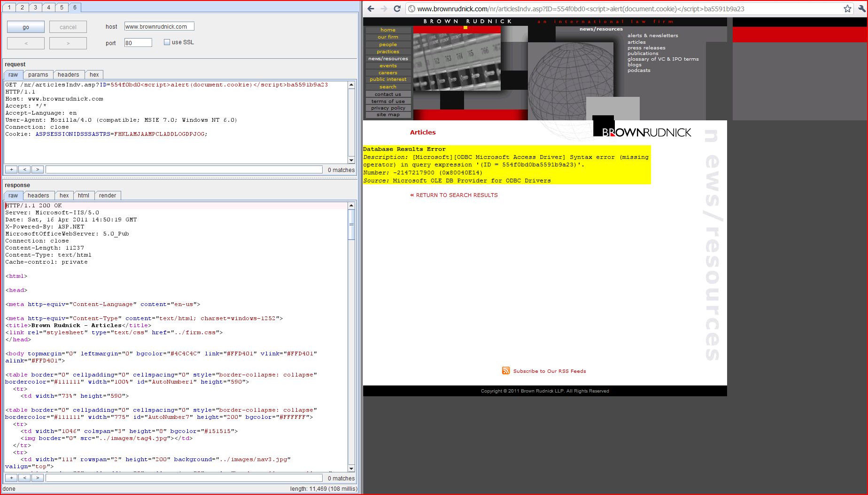Click response search previous match arrow
The image size is (868, 495).
point(24,478)
